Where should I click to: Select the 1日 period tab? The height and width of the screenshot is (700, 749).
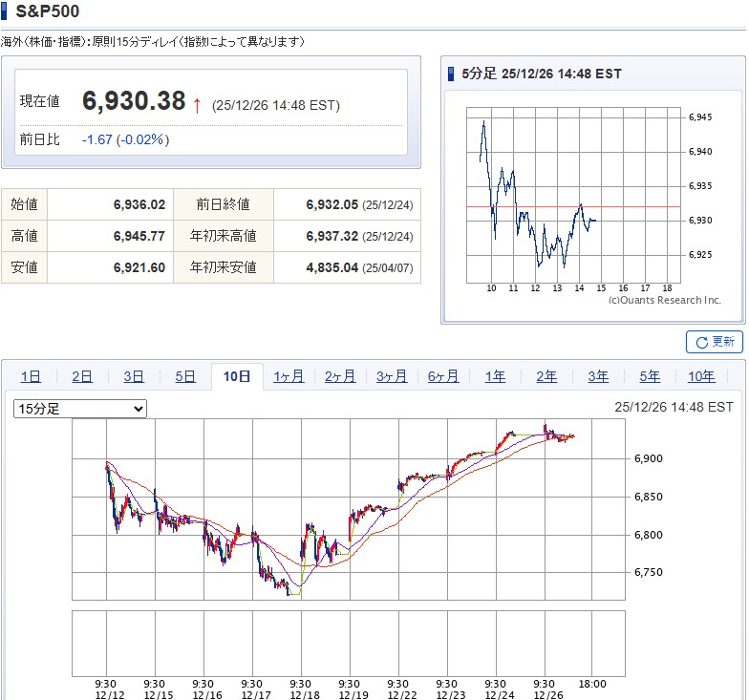(31, 376)
